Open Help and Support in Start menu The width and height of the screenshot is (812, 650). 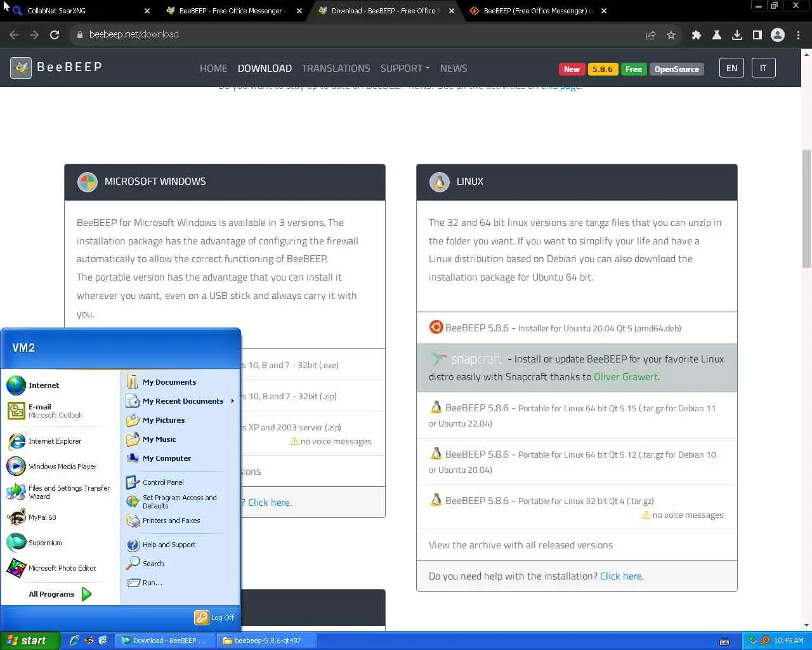[180, 545]
